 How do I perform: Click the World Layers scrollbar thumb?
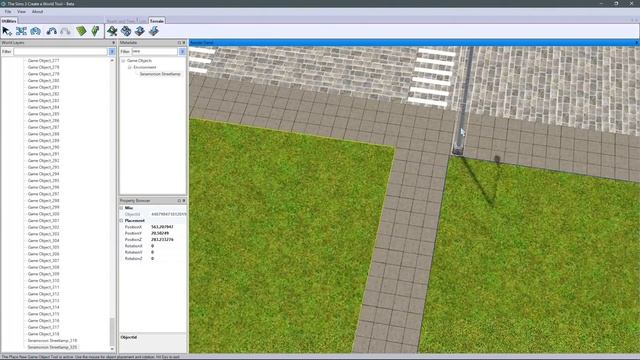(x=112, y=331)
